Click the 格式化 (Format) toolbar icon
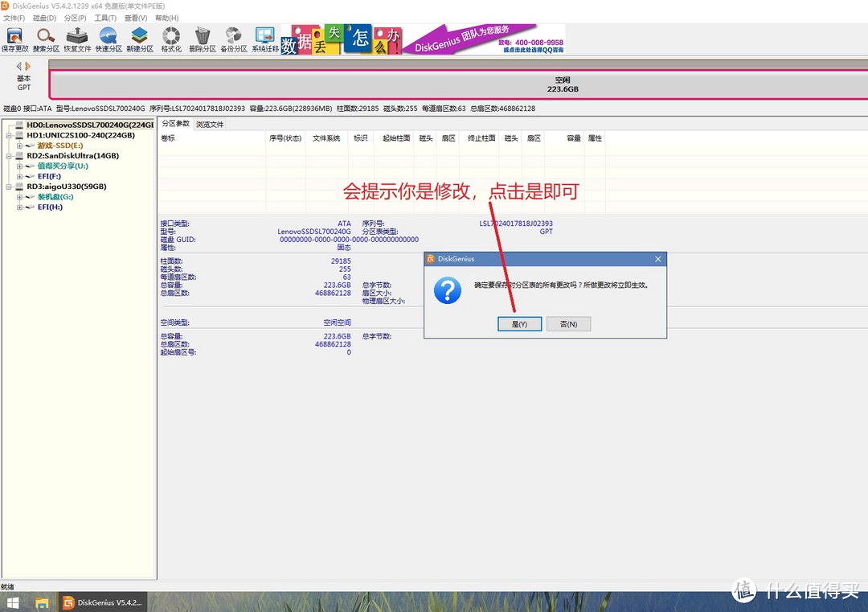868x612 pixels. (170, 39)
